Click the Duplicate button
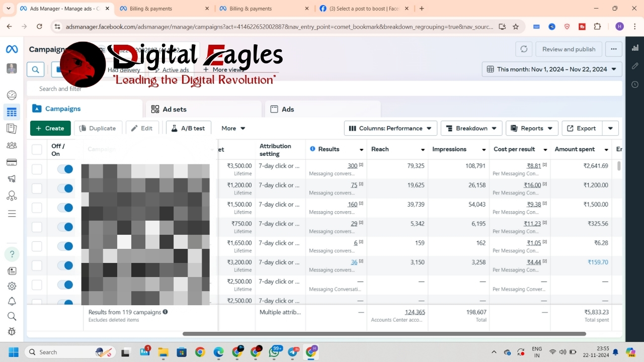The width and height of the screenshot is (644, 362). point(98,128)
